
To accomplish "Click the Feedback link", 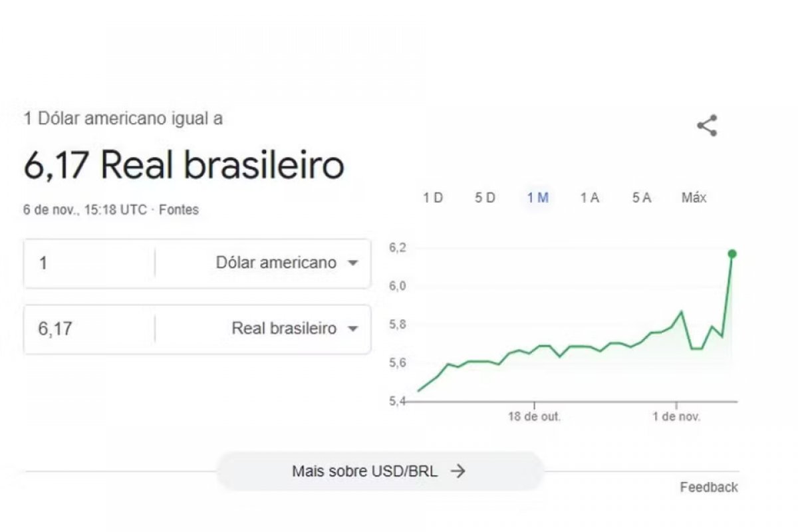I will pyautogui.click(x=708, y=487).
